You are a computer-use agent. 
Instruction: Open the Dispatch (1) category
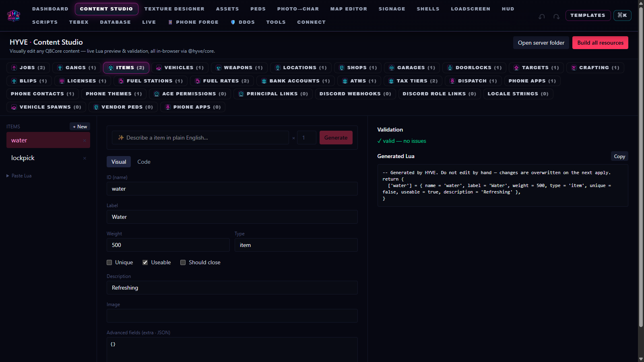point(473,81)
